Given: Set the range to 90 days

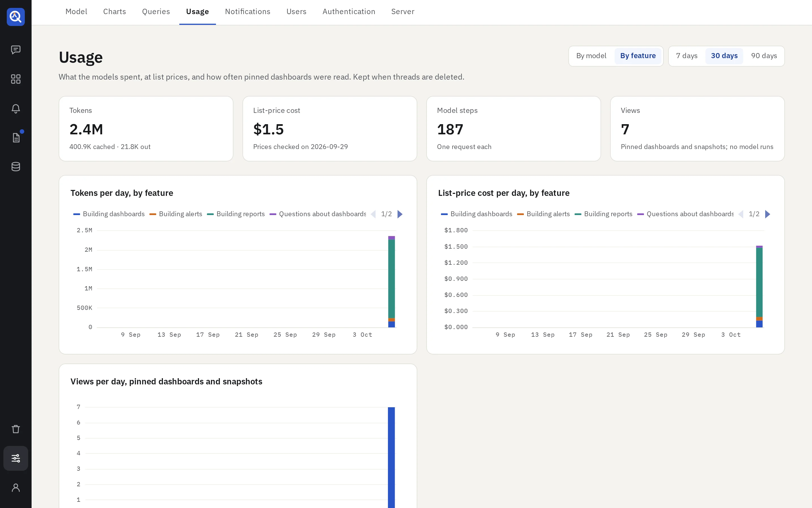Looking at the screenshot, I should [x=764, y=56].
